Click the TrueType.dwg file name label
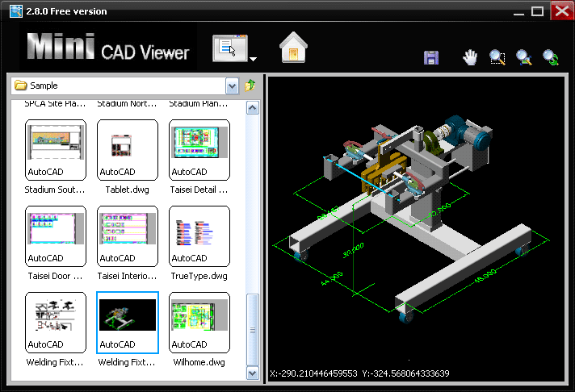Screen dimensions: 575x392 pyautogui.click(x=199, y=276)
